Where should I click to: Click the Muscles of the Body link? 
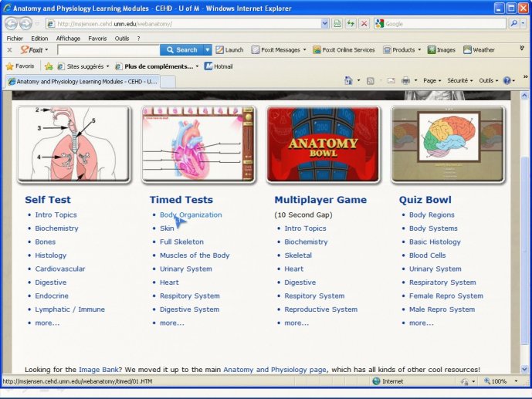tap(195, 255)
